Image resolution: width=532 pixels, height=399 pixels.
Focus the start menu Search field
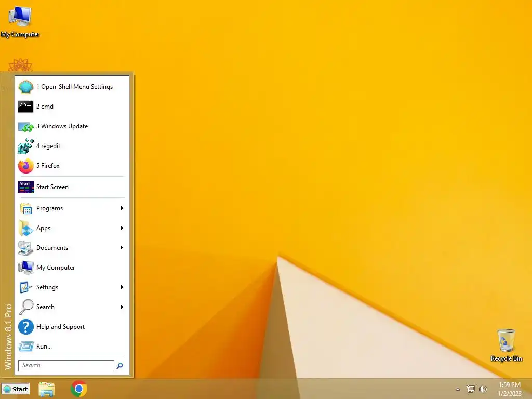pos(66,365)
